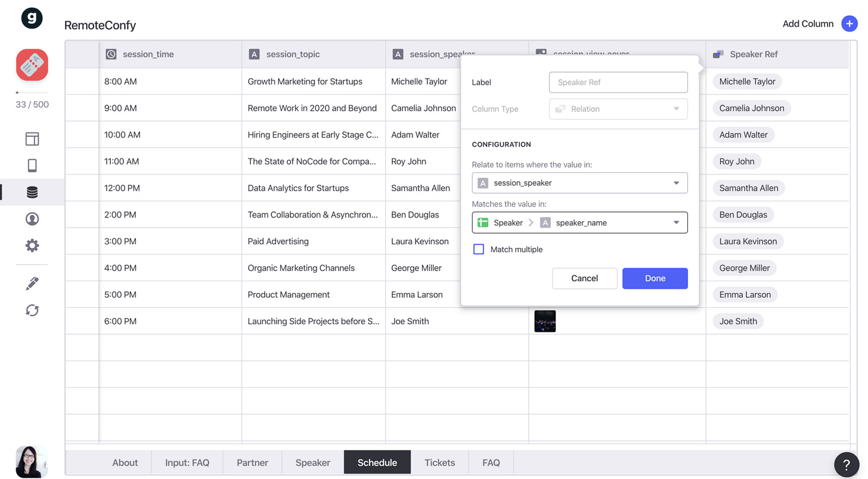Click the Adam Walter relation chip
The width and height of the screenshot is (868, 479).
pos(743,135)
